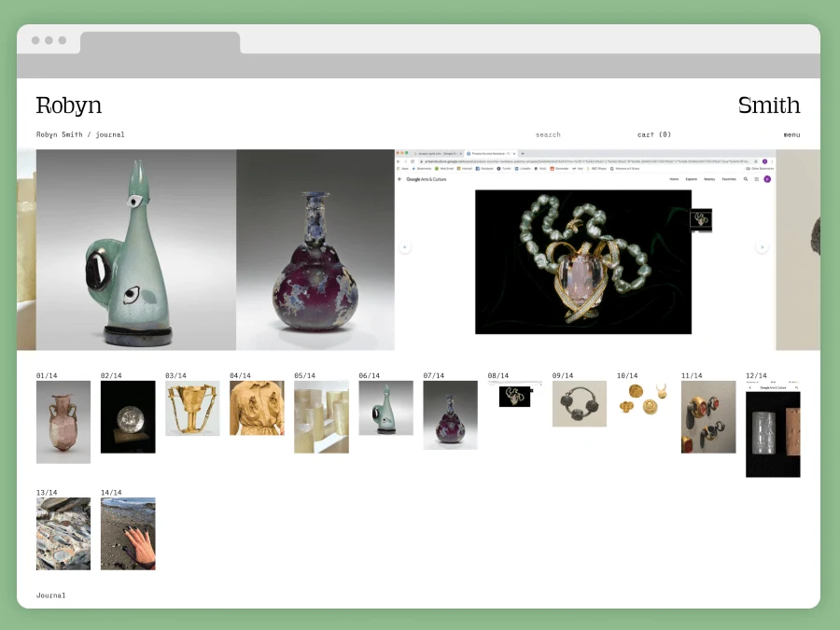The image size is (840, 630).
Task: Open the Robyn Smith / journal breadcrumb
Action: 80,134
